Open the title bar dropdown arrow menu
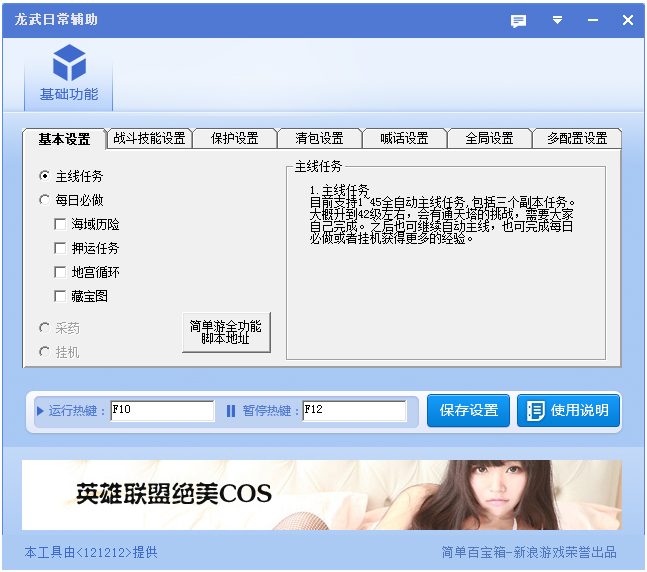This screenshot has height=572, width=647. click(557, 20)
